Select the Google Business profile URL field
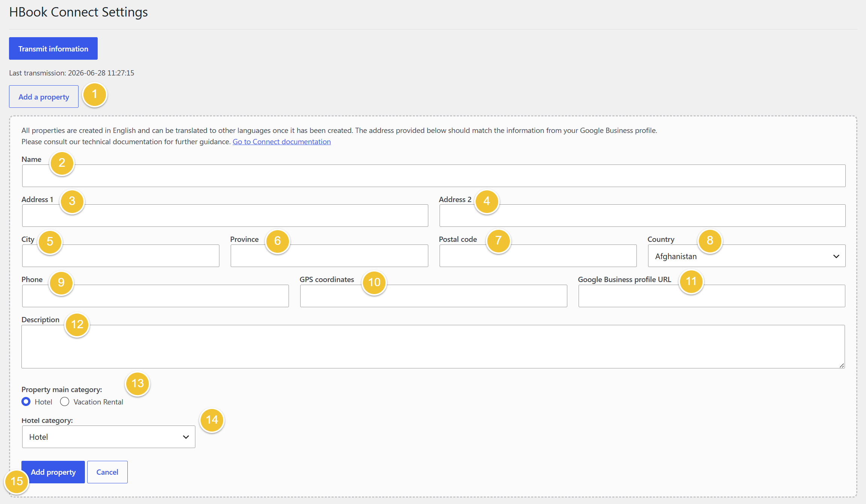 tap(712, 296)
